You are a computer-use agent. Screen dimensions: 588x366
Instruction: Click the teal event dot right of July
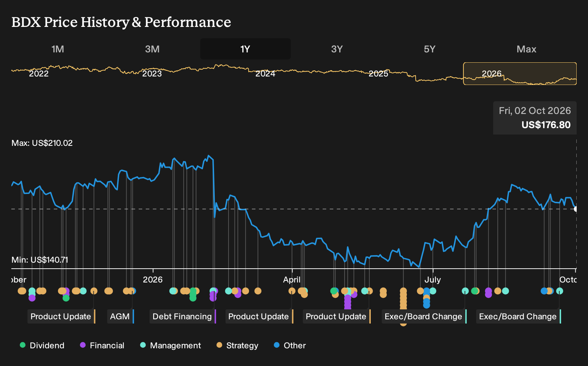pyautogui.click(x=433, y=291)
